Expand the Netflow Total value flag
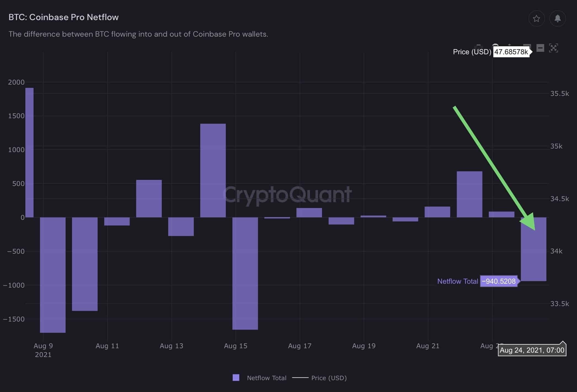The image size is (577, 392). tap(499, 282)
